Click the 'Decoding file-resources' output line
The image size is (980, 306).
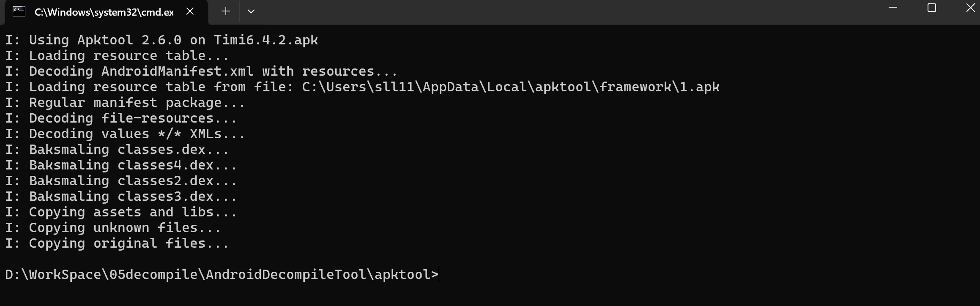pos(121,118)
